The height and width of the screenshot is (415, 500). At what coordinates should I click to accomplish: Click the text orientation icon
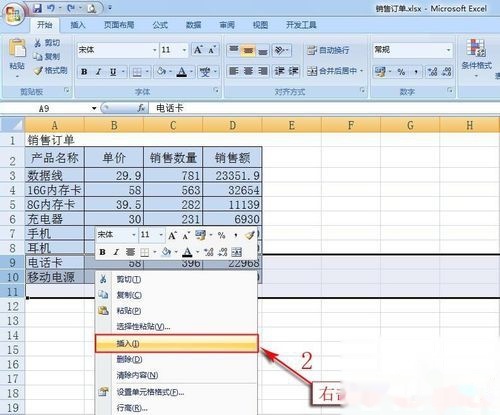coord(280,50)
